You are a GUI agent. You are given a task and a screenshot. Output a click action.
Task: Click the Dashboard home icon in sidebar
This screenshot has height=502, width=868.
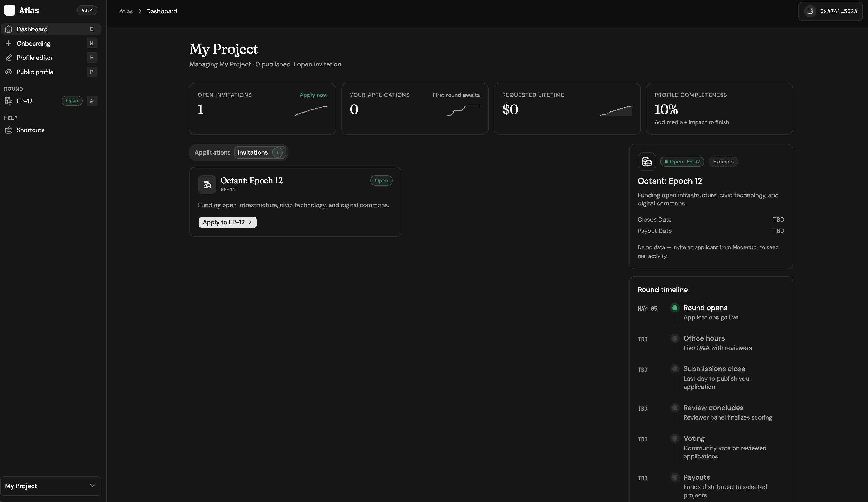[x=9, y=29]
